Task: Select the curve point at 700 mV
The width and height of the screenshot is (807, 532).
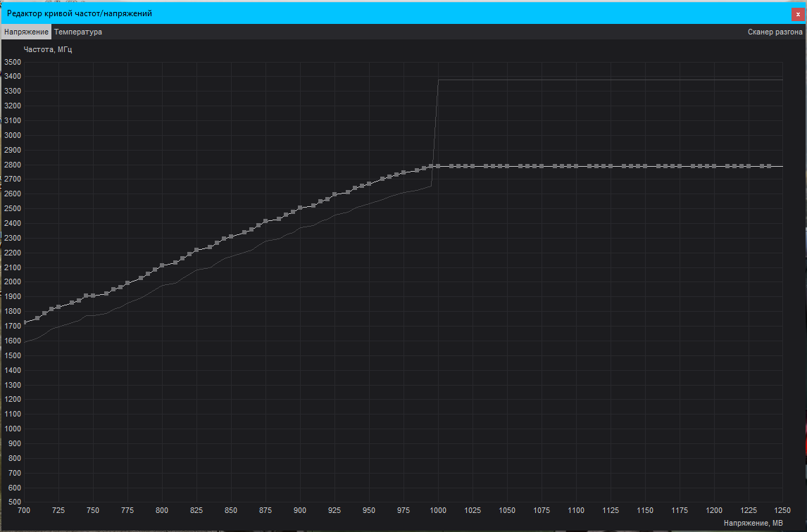Action: pyautogui.click(x=24, y=322)
